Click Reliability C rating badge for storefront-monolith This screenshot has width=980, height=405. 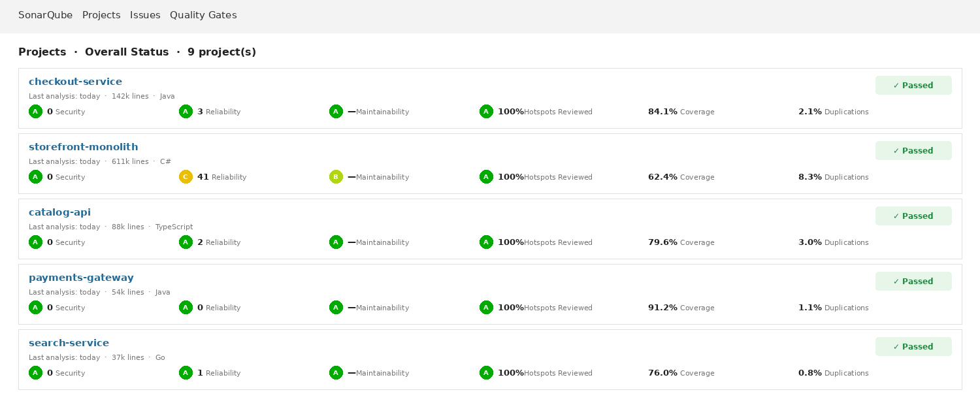186,177
